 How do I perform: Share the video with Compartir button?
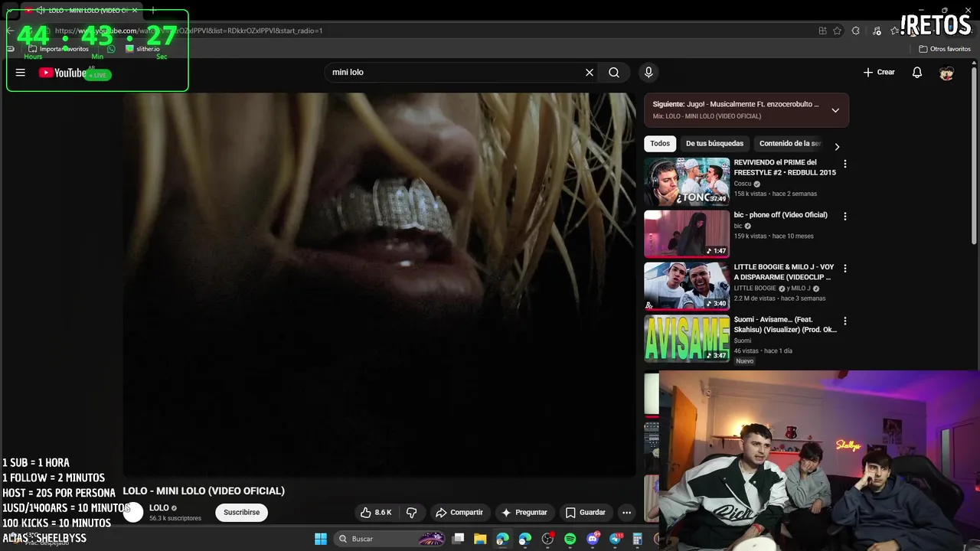point(459,513)
